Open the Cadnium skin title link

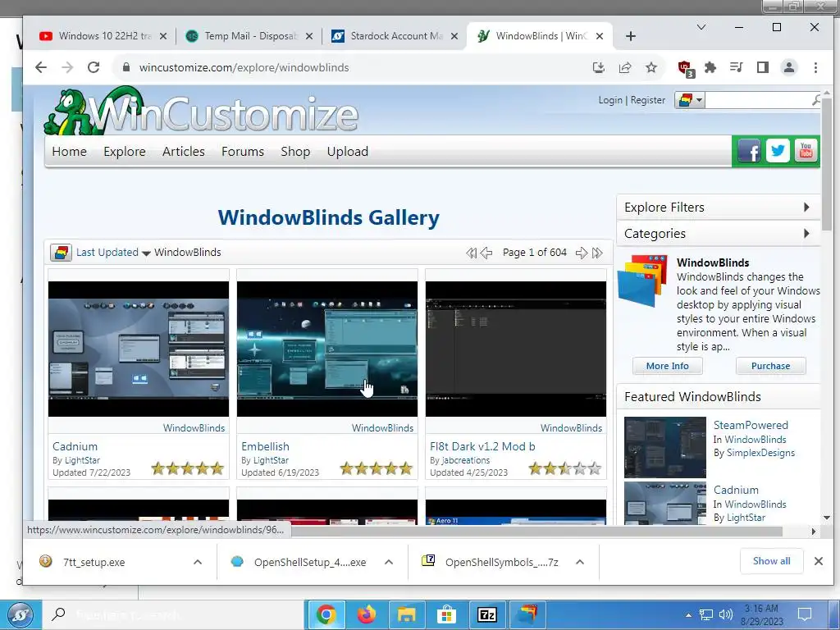pyautogui.click(x=75, y=446)
